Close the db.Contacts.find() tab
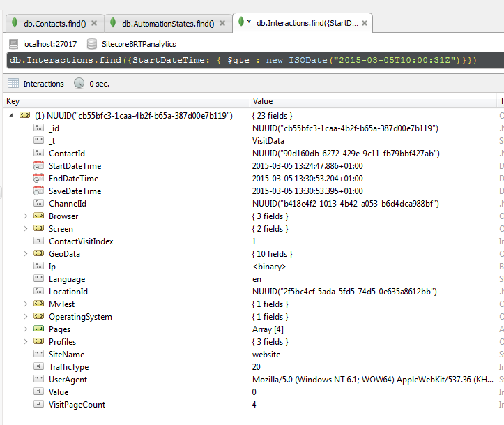The image size is (504, 425). tap(94, 23)
